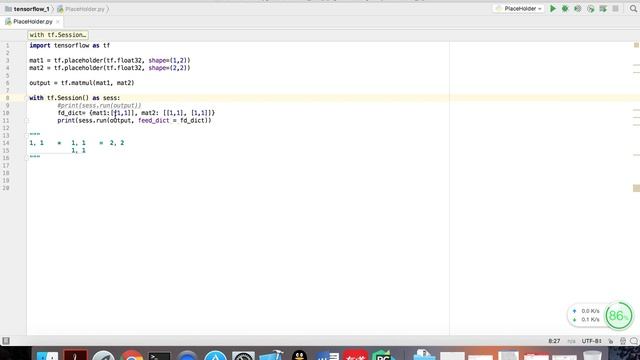The width and height of the screenshot is (640, 360).
Task: Click the 8:27 caret position indicator
Action: pyautogui.click(x=554, y=341)
